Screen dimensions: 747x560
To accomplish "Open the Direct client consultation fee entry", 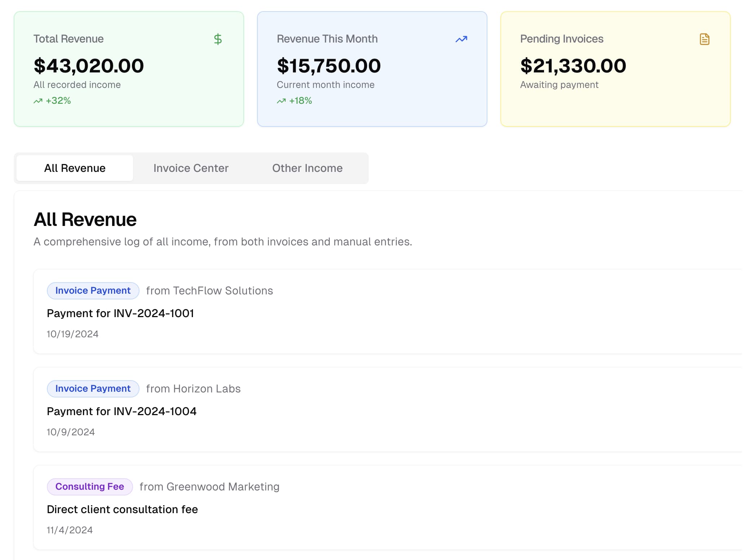I will 122,509.
